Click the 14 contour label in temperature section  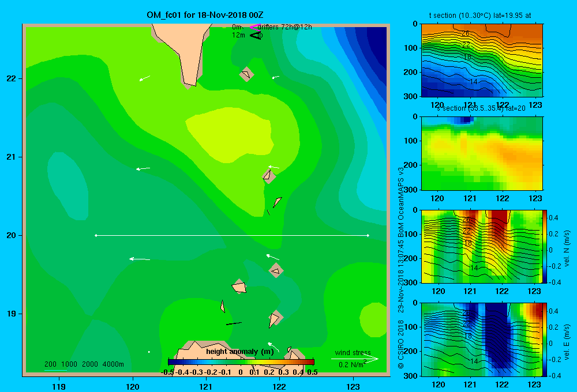point(474,82)
